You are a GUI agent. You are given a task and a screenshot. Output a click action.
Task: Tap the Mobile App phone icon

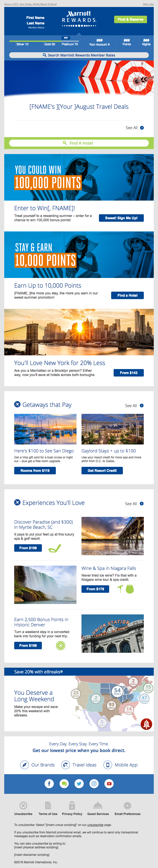pyautogui.click(x=107, y=765)
